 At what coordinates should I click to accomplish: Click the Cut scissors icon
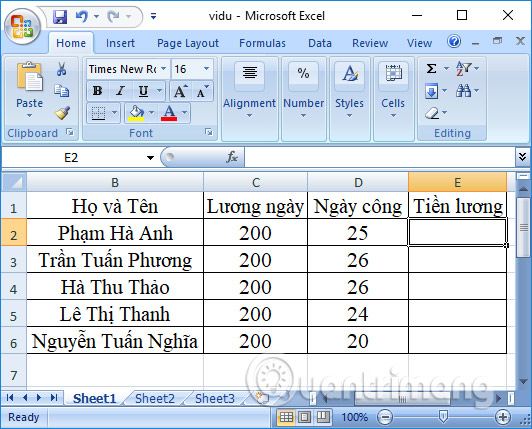coord(61,69)
